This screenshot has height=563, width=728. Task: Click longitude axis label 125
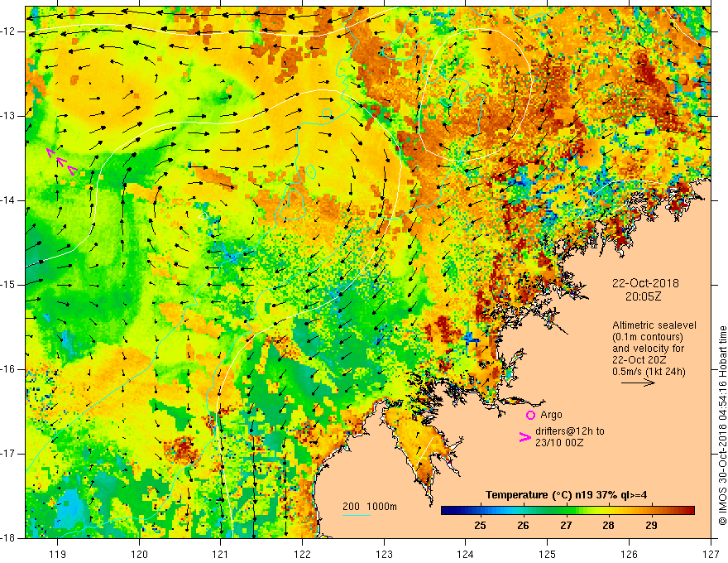coord(548,554)
